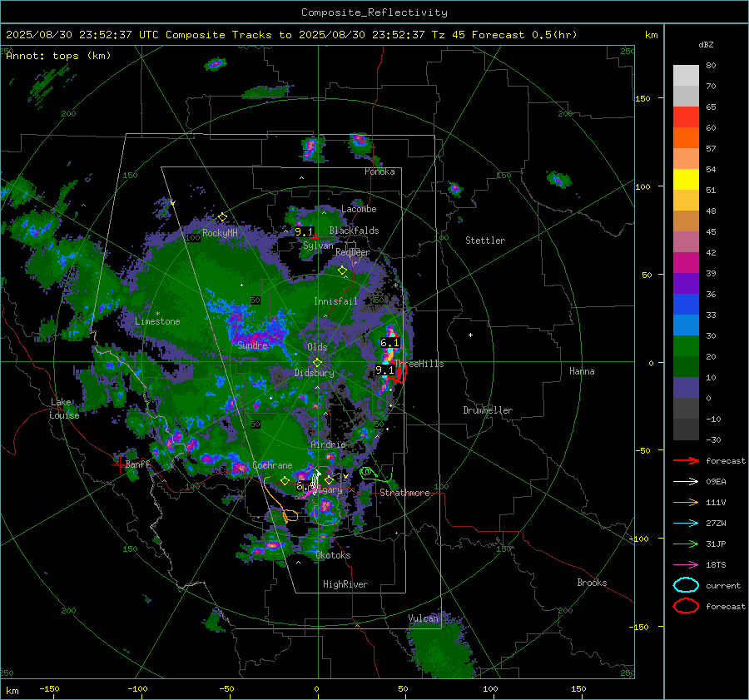The width and height of the screenshot is (749, 700).
Task: Select the orange 111V track arrow icon
Action: 686,502
